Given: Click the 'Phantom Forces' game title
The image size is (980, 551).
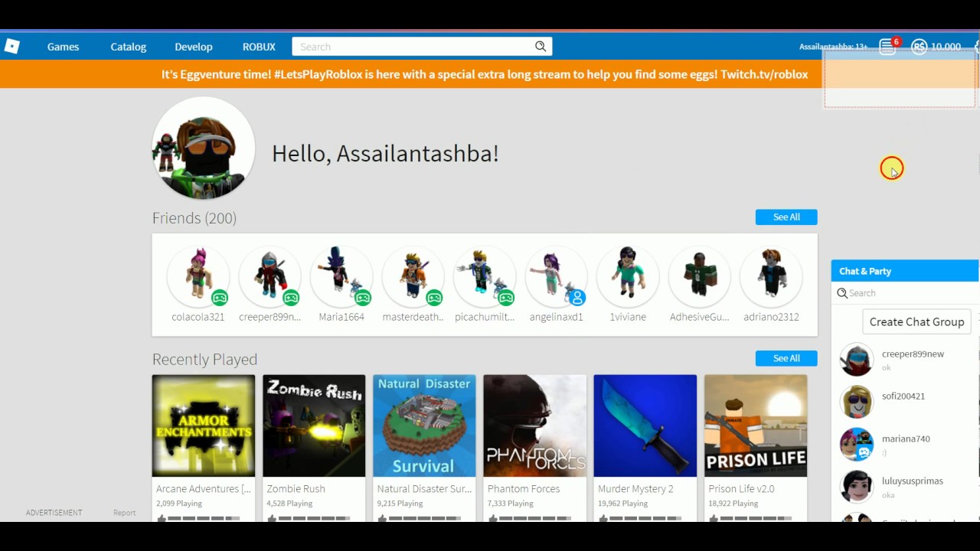Looking at the screenshot, I should 524,488.
